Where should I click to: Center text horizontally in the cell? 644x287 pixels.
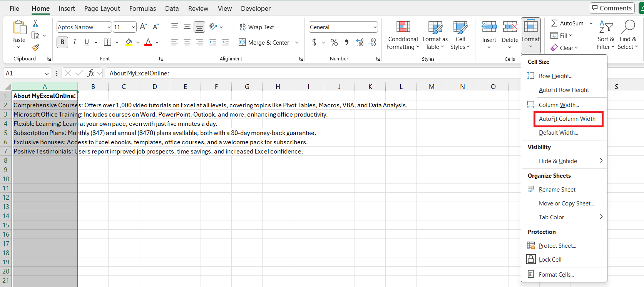pos(187,42)
